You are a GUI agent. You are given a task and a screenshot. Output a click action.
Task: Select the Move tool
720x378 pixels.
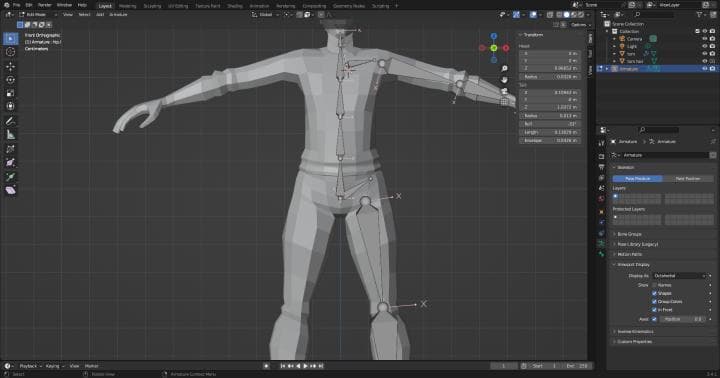click(x=10, y=67)
